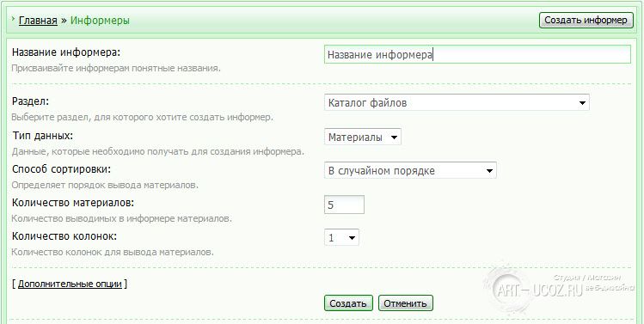Click the hint Определяет порядок вывода материалов

pos(105,185)
